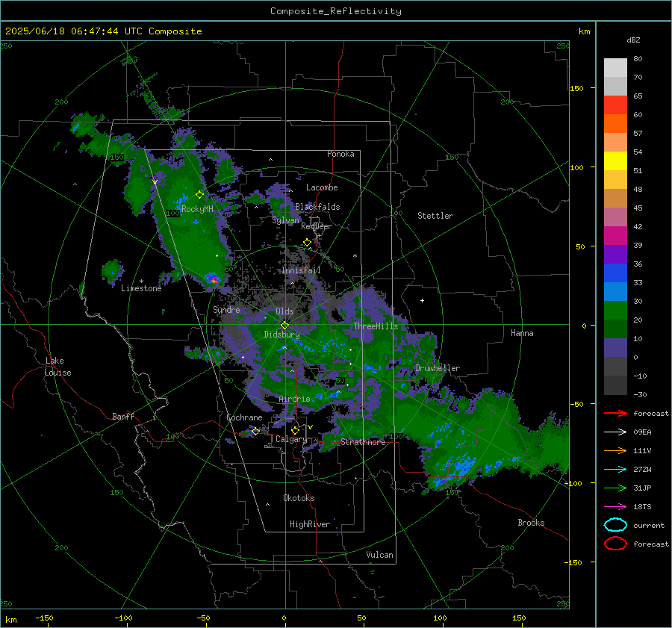Select the orange 60-57 dBZ swatch
Image resolution: width=672 pixels, height=628 pixels.
tap(615, 124)
